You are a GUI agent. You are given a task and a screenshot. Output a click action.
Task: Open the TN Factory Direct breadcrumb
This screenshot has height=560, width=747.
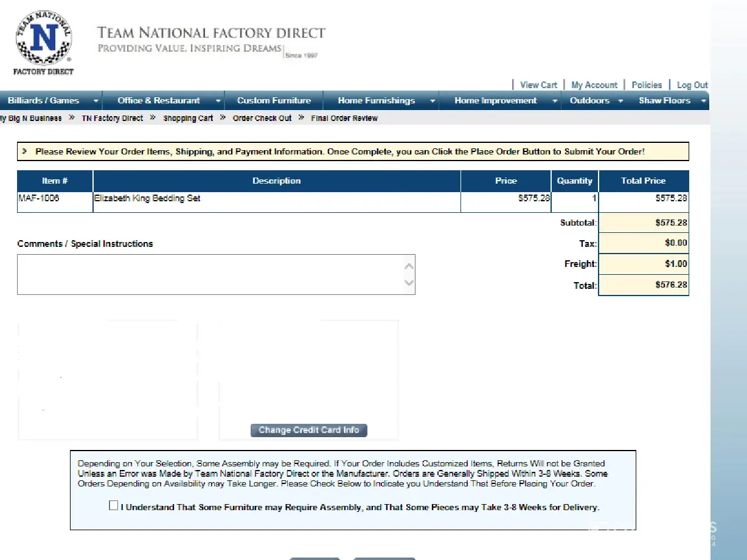pyautogui.click(x=113, y=119)
